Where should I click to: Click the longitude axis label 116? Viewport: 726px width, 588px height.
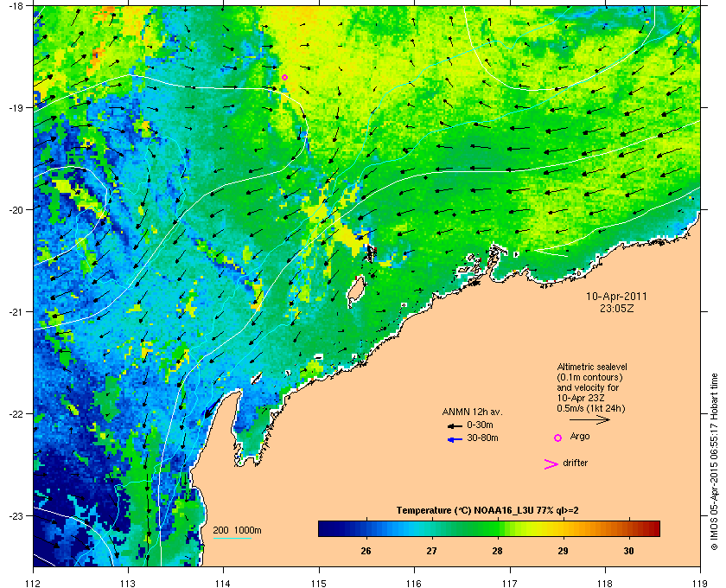pyautogui.click(x=414, y=583)
